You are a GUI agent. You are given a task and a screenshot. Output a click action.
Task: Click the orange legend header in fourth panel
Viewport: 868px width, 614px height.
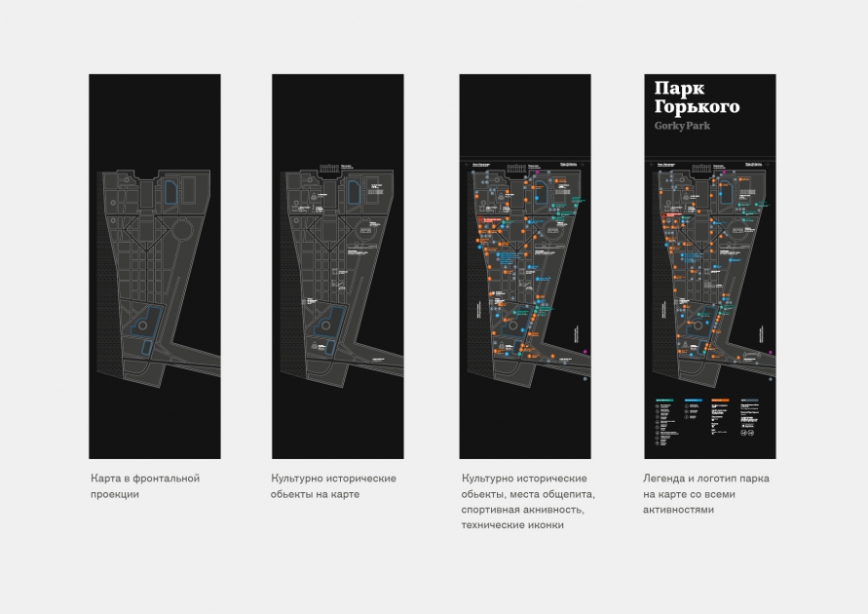(720, 400)
